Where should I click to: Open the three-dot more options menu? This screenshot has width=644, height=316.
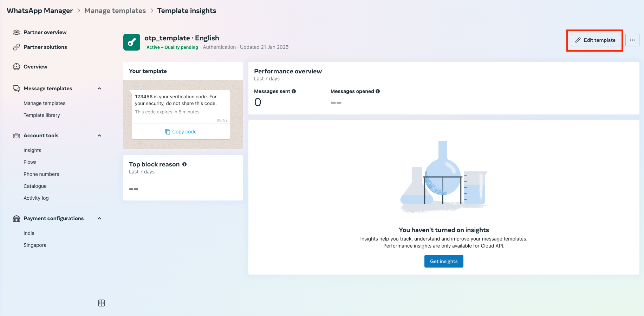tap(632, 40)
